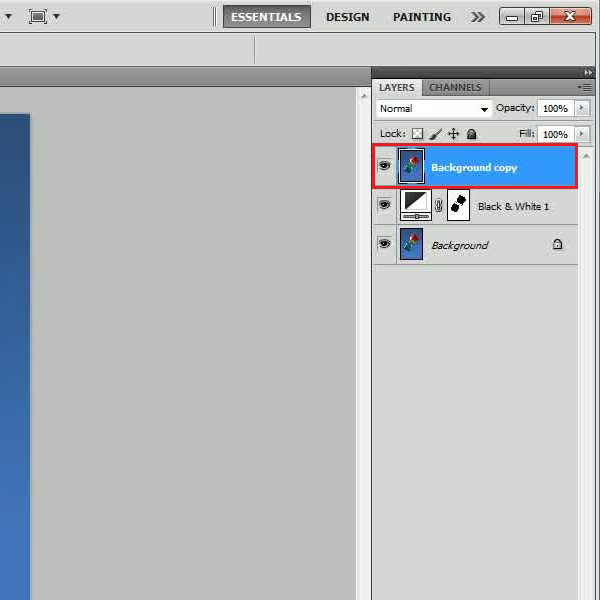Viewport: 600px width, 600px height.
Task: Click the Fill value field
Action: click(x=555, y=134)
